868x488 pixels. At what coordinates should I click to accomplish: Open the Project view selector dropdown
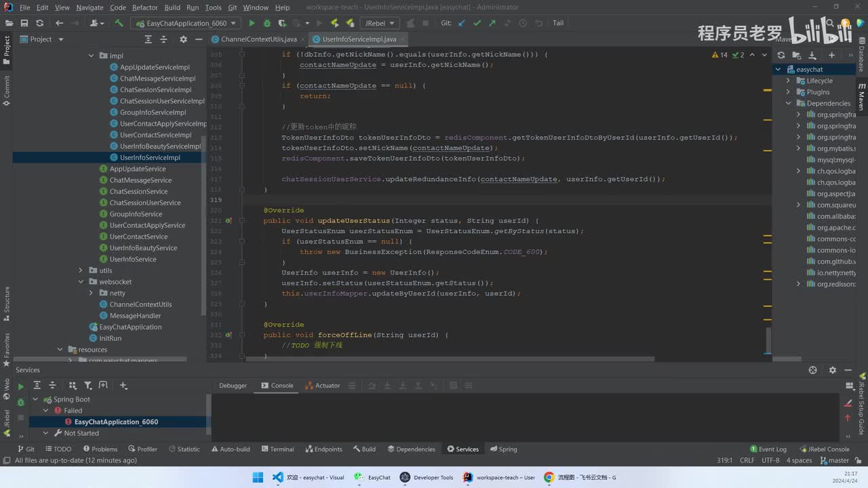42,39
